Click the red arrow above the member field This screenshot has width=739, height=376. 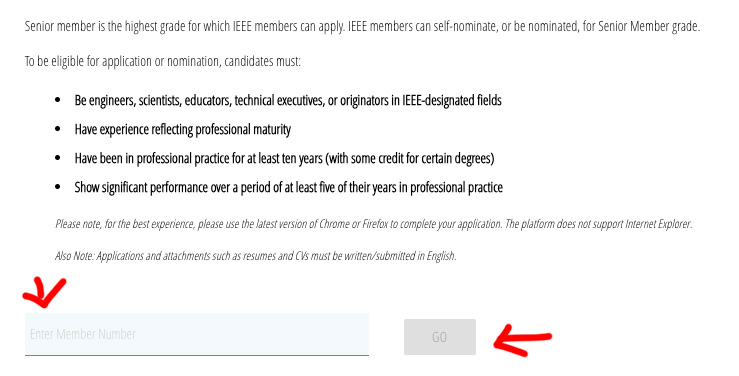click(44, 293)
